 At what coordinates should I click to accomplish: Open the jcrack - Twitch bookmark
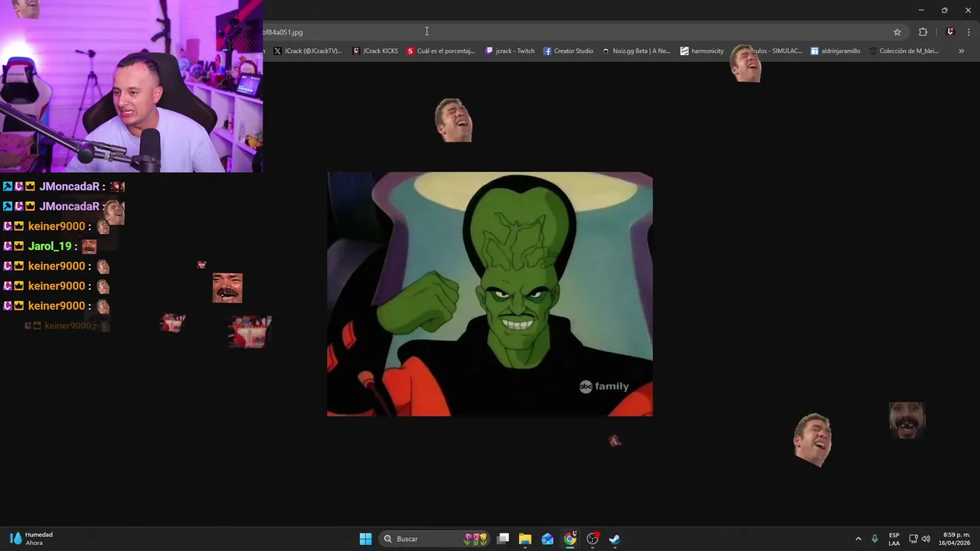(511, 51)
